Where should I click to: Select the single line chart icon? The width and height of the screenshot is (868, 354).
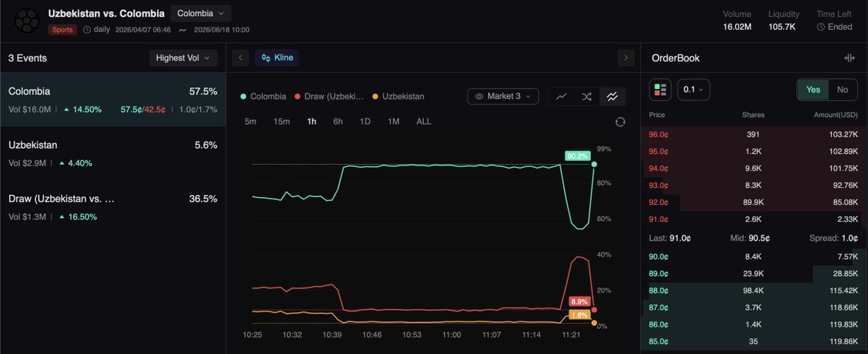561,96
